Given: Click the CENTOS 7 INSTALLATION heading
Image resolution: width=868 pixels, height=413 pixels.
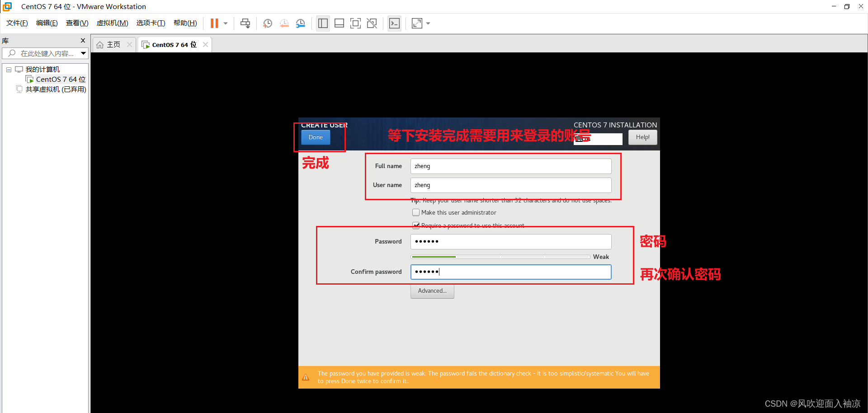Looking at the screenshot, I should click(x=615, y=125).
